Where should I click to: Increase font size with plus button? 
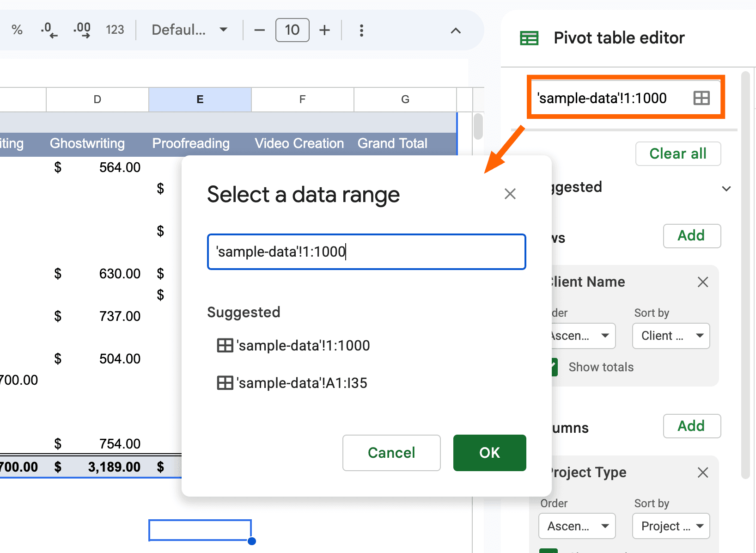click(324, 31)
